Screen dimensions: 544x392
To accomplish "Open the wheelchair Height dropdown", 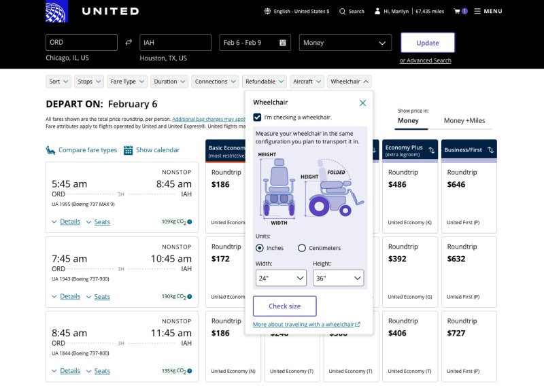I will pos(338,278).
